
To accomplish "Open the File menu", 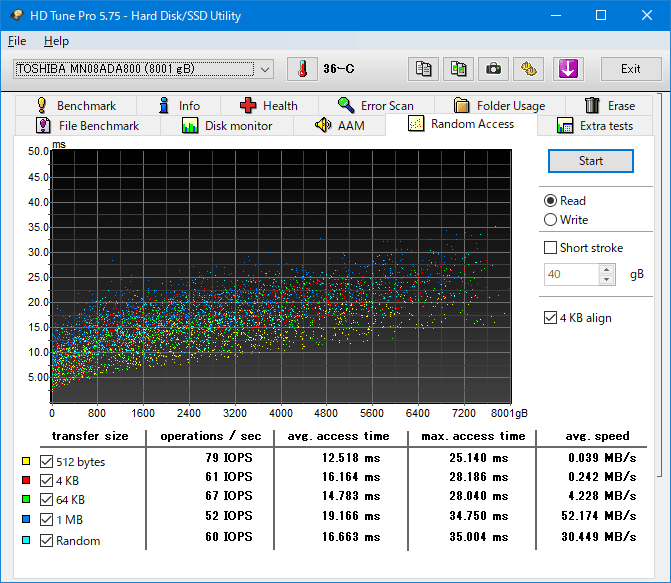I will 17,41.
